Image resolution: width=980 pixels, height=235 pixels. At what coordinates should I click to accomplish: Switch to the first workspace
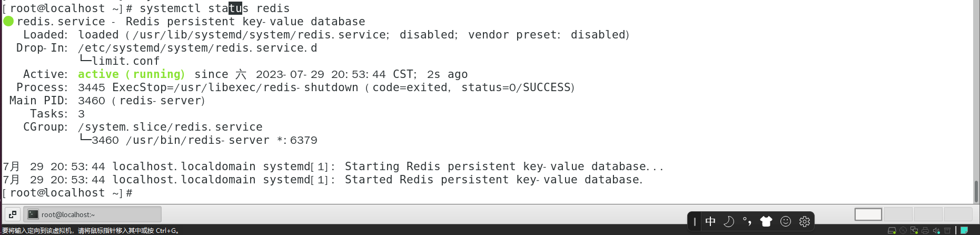868,214
